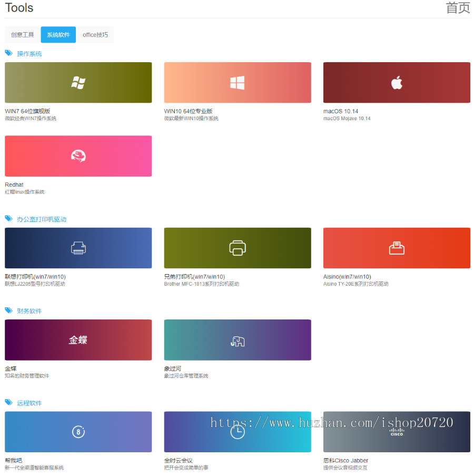Viewport: 474px width, 476px height.
Task: Open 兄弟打印机(win7/win10) title
Action: 194,277
